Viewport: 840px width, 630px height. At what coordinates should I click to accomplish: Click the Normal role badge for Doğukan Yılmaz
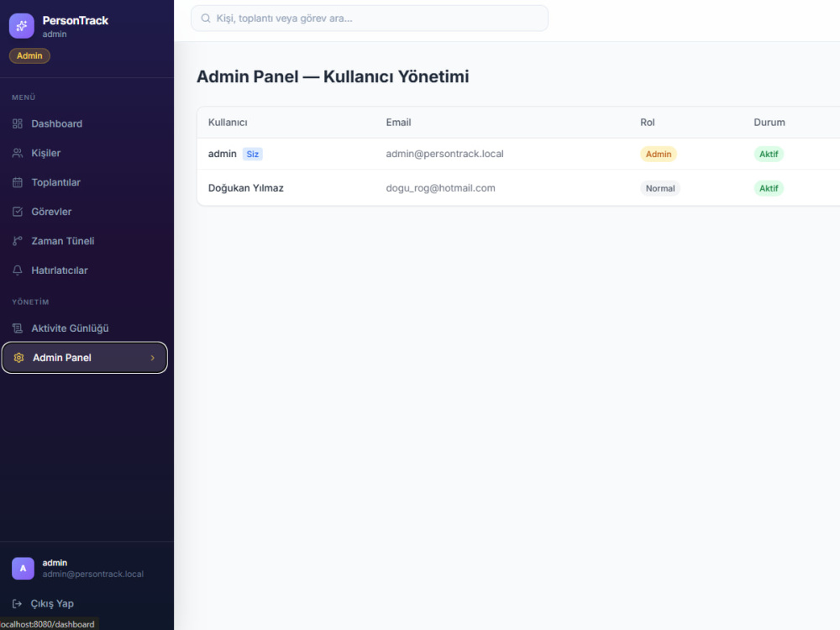pyautogui.click(x=660, y=188)
